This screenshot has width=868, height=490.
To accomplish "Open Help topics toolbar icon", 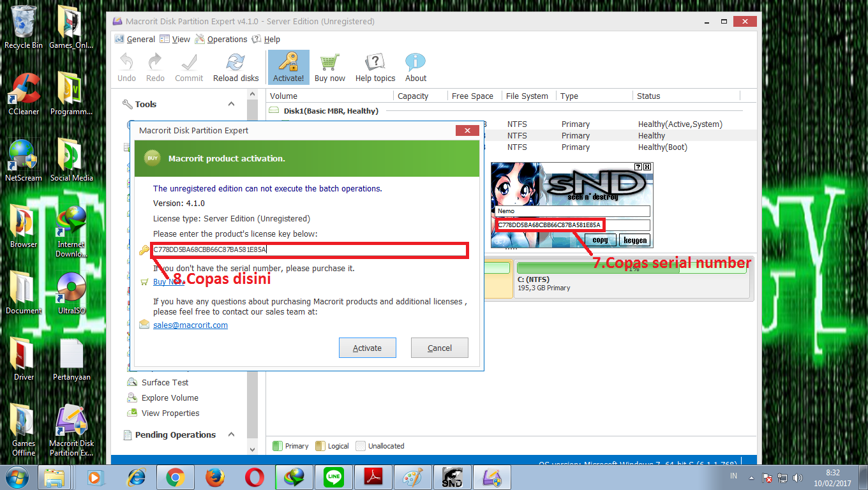I will (375, 63).
